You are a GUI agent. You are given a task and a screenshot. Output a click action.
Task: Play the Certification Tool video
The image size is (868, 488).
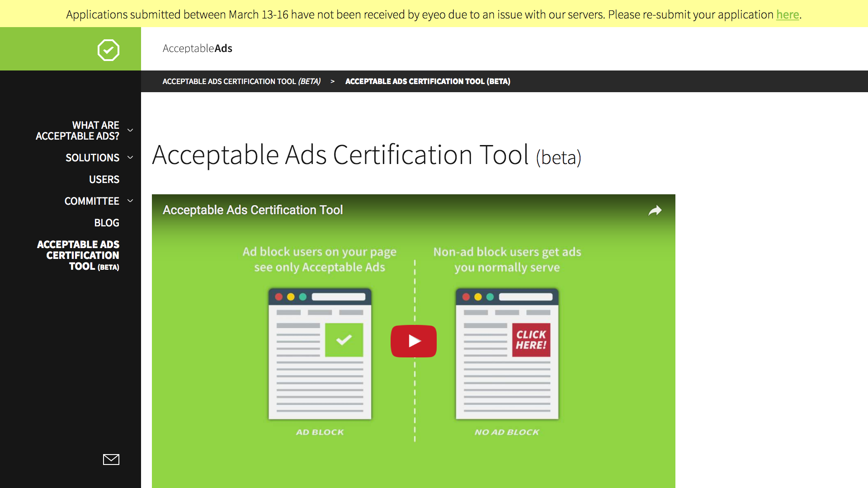[414, 341]
